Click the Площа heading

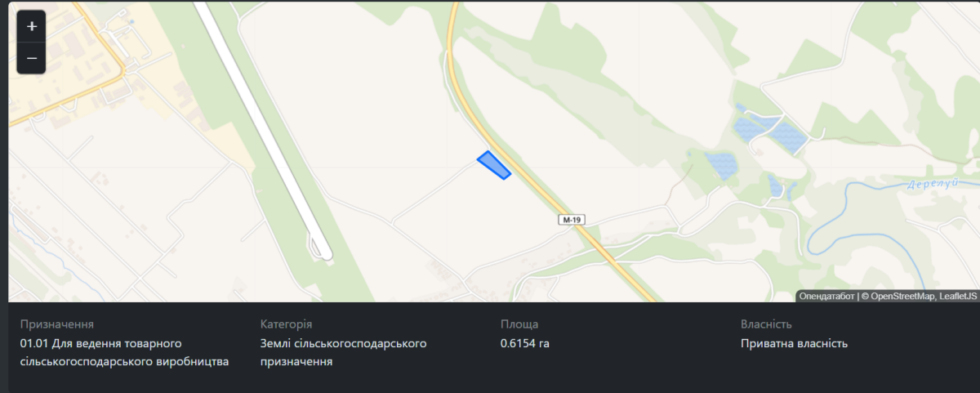tap(519, 324)
